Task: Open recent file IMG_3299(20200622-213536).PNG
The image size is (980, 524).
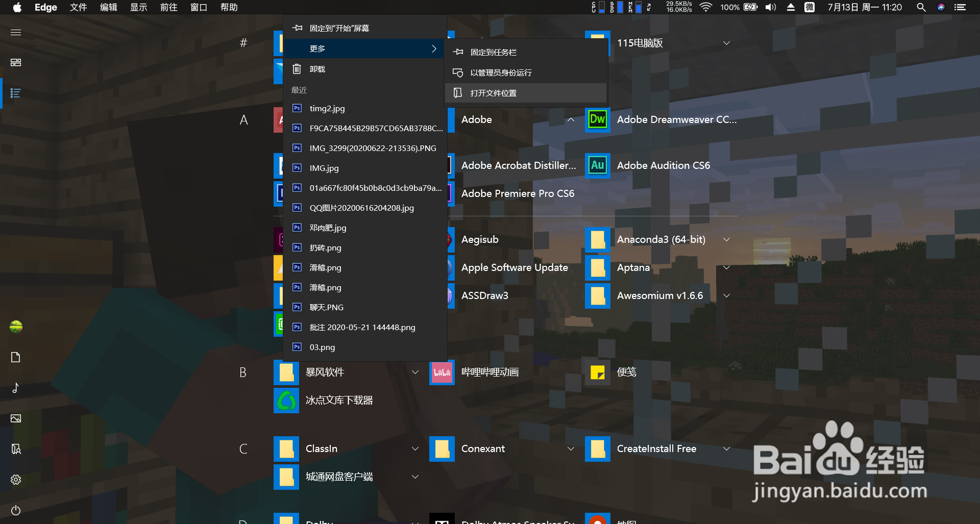Action: pyautogui.click(x=365, y=148)
